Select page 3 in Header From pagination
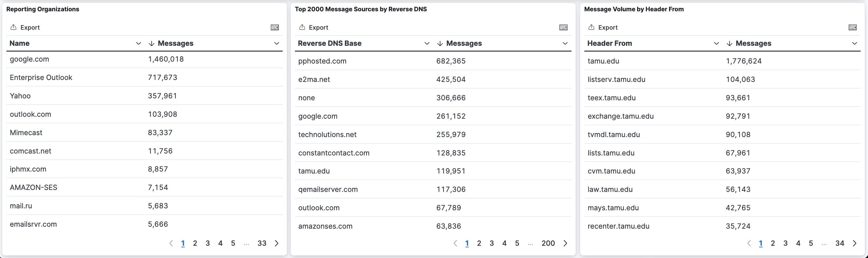 (786, 243)
